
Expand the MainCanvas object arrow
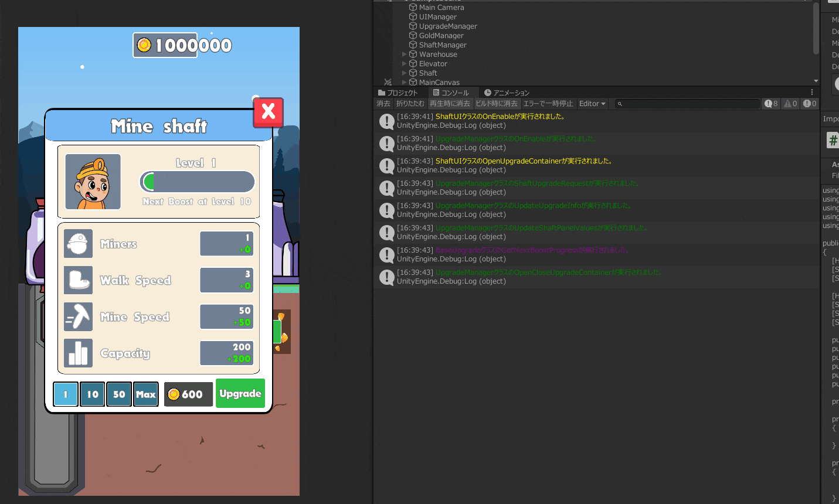pos(404,82)
